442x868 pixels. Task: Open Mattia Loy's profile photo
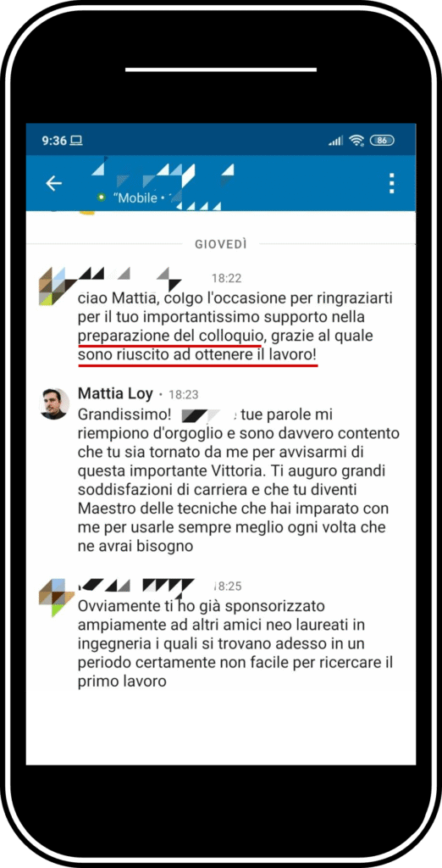(54, 403)
